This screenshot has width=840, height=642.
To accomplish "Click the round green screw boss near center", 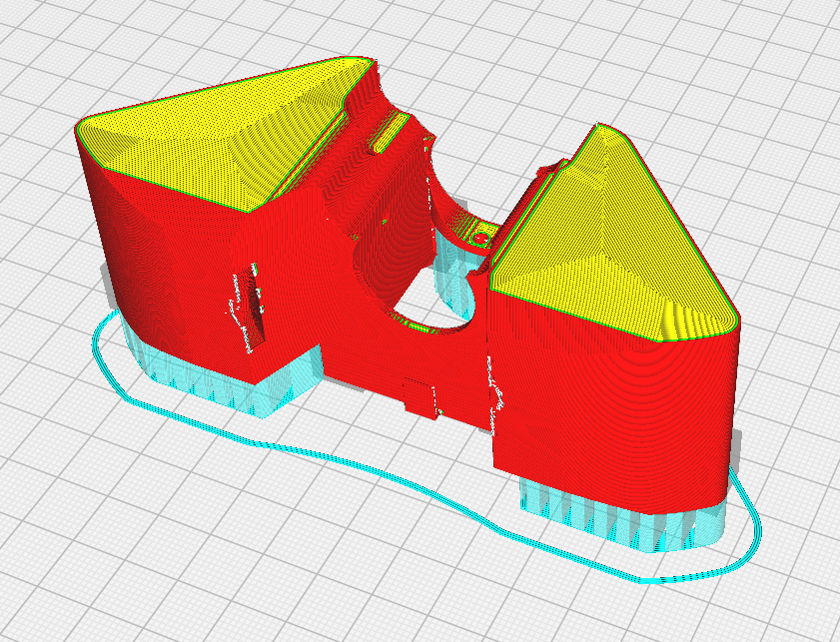I will coord(481,238).
